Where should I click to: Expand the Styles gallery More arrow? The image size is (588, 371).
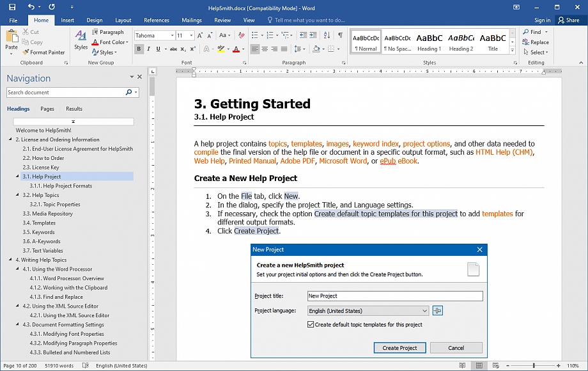coord(513,50)
